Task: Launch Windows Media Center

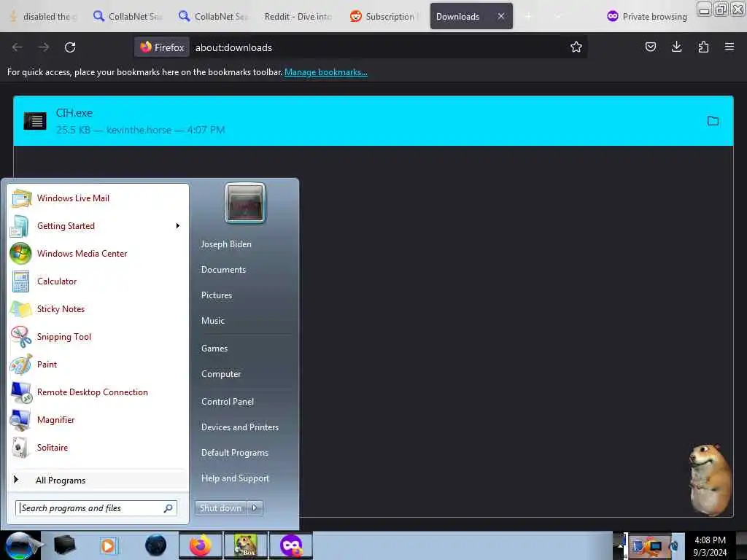Action: coord(98,253)
